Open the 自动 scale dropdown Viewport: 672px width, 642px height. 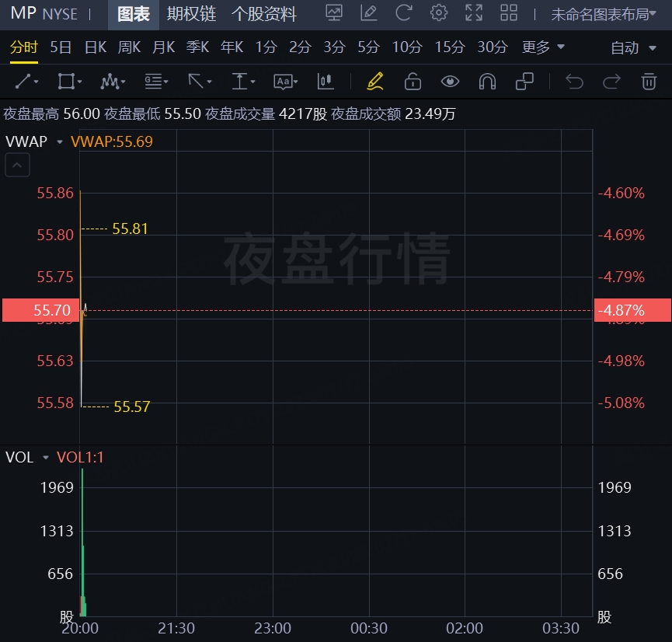point(635,48)
